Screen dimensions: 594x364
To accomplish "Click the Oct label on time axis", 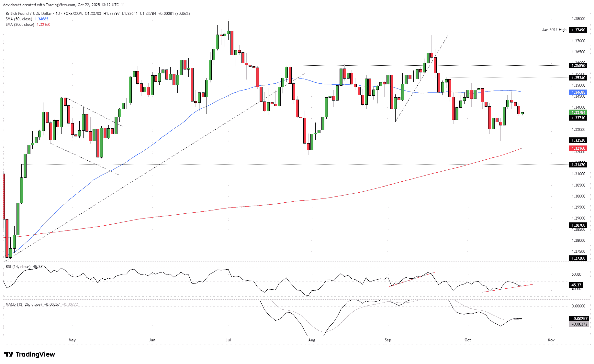I will click(x=467, y=340).
